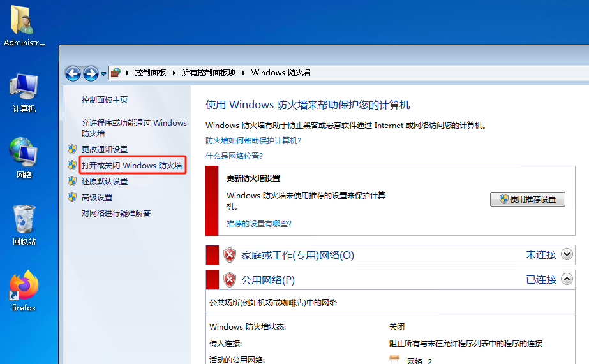
Task: Open 打开或关闭 Windows 防火墙 link
Action: (131, 166)
